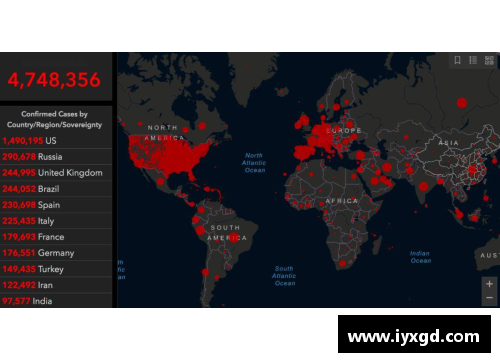Zoom out with the minus button
This screenshot has height=362, width=500.
click(489, 298)
